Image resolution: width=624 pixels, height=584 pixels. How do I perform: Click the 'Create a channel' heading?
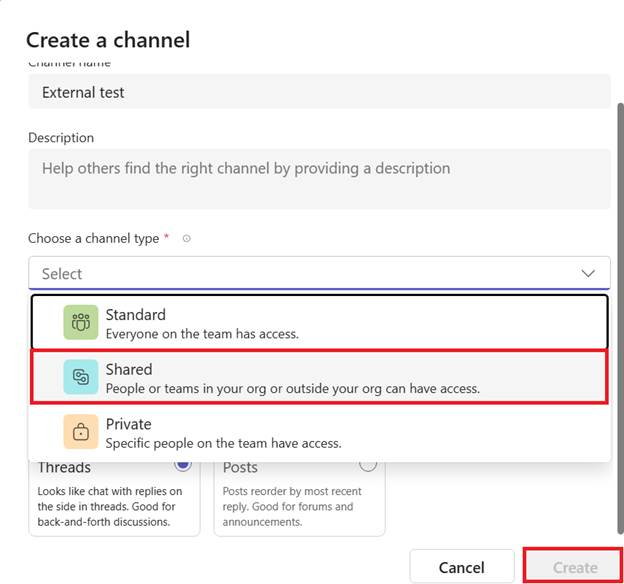click(108, 40)
